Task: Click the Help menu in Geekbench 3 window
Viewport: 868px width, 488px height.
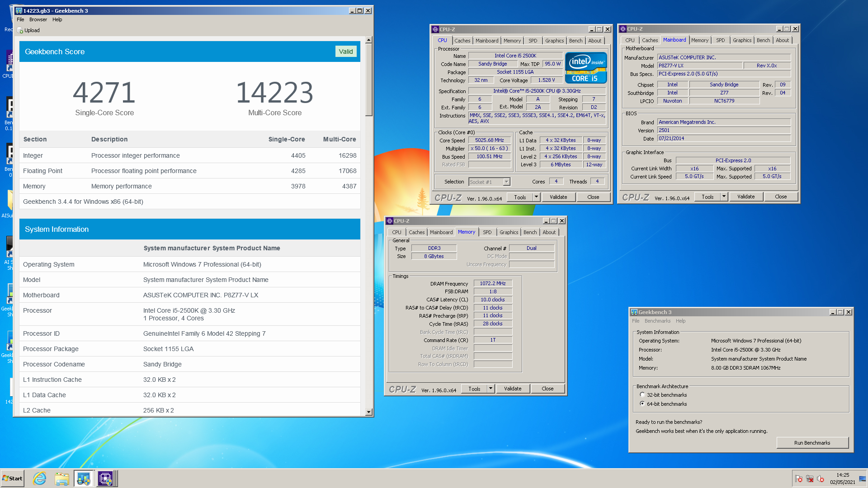Action: click(x=680, y=321)
